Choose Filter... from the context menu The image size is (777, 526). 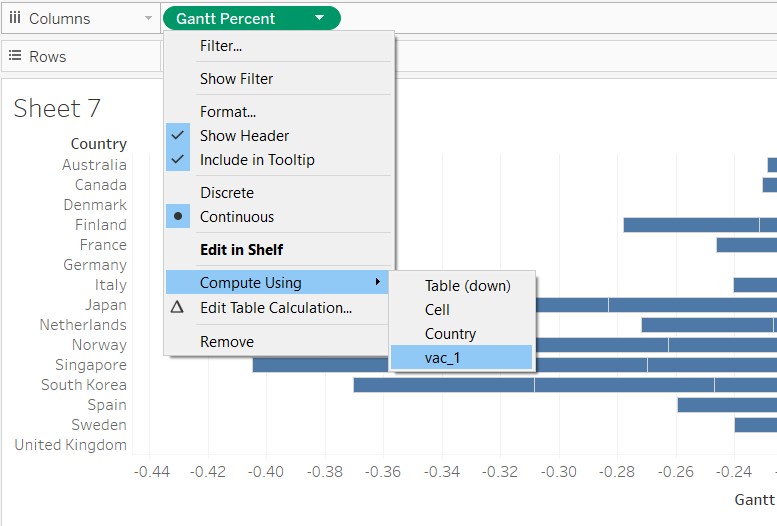[x=221, y=46]
